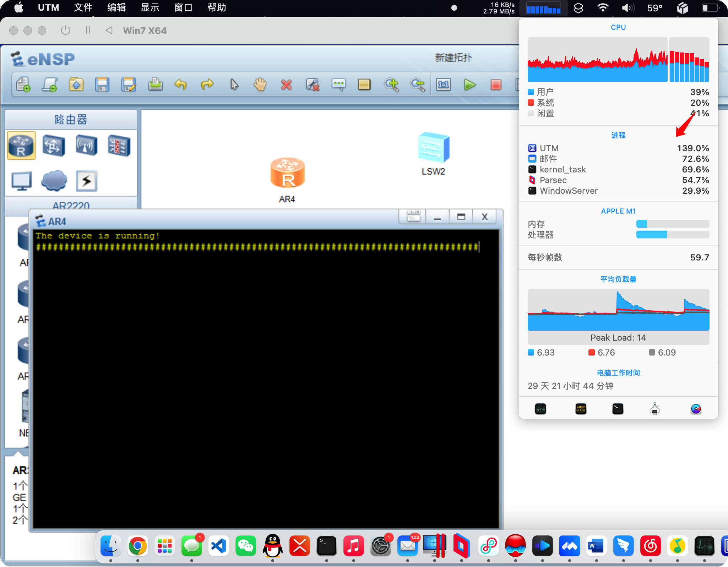Open the 编辑 menu in menu bar
Image resolution: width=728 pixels, height=567 pixels.
(116, 7)
